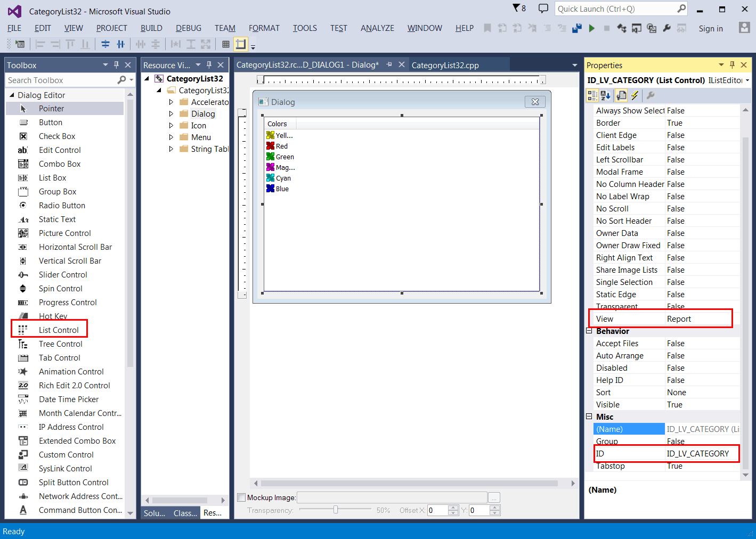The image size is (756, 539).
Task: Click the mockup image browse button
Action: (x=494, y=497)
